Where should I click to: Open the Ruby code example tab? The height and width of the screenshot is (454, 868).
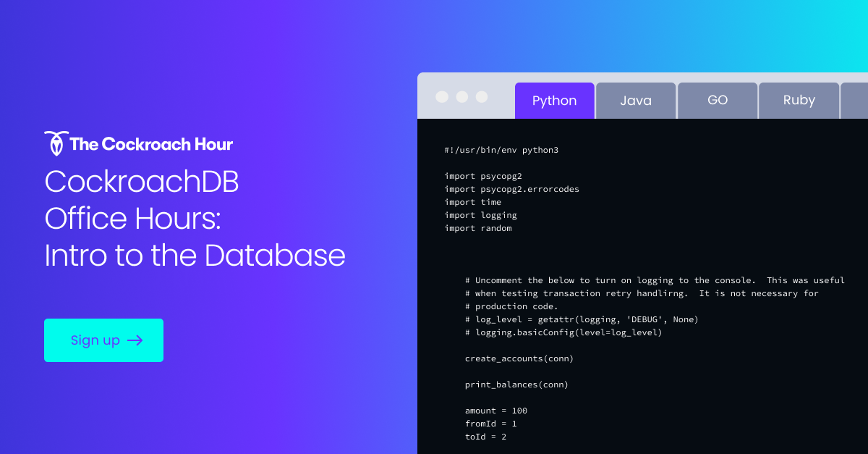click(x=799, y=100)
